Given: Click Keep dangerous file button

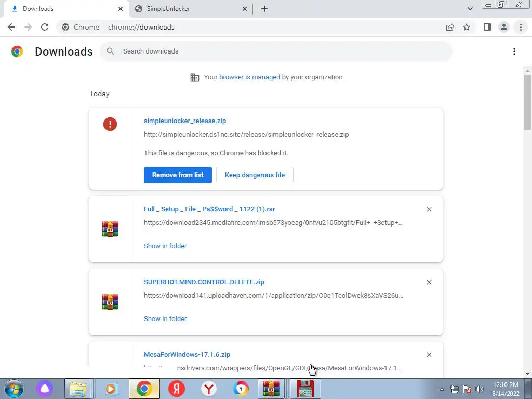Looking at the screenshot, I should (255, 175).
